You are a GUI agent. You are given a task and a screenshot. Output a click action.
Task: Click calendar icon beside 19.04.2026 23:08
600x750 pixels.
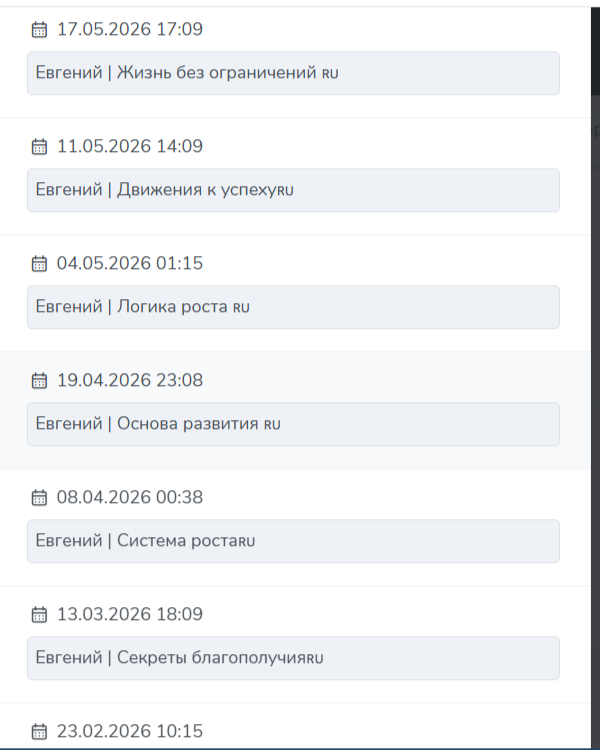[x=39, y=381]
